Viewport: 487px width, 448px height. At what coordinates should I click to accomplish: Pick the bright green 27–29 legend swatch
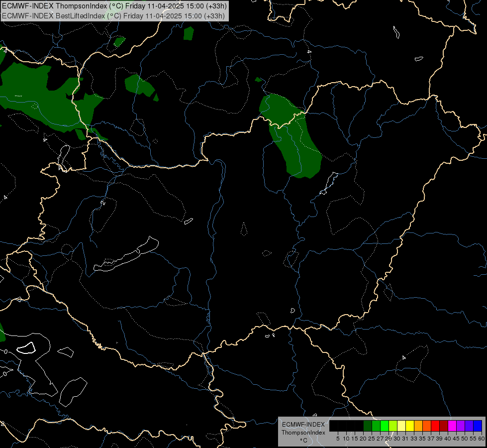point(385,426)
